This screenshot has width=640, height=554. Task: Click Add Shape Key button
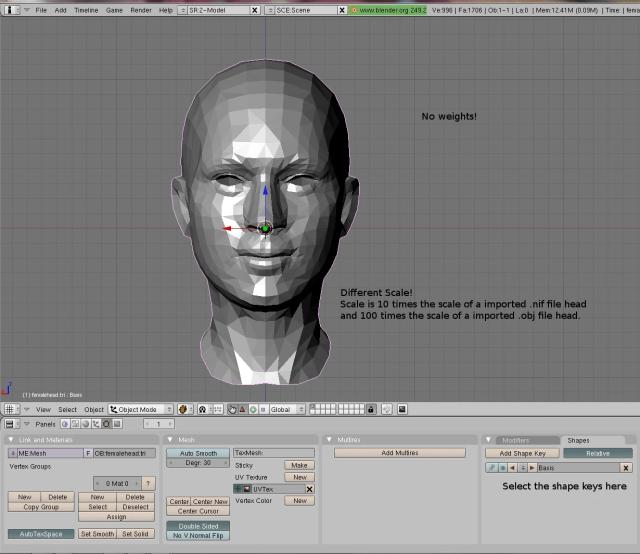click(x=522, y=453)
